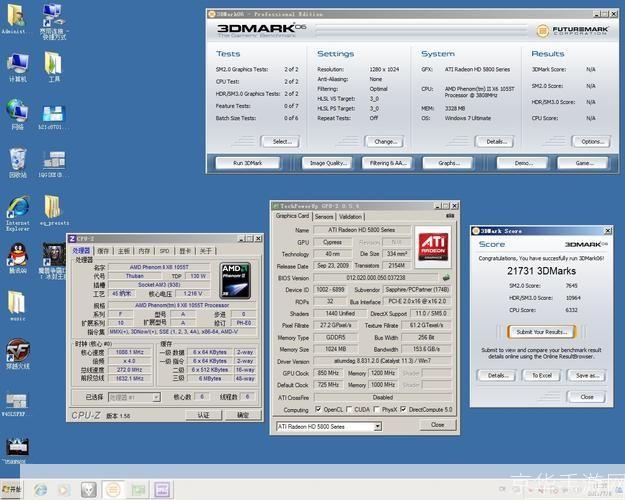Switch to the CPU-Z purple taskbar icon
The height and width of the screenshot is (500, 625).
[x=162, y=490]
